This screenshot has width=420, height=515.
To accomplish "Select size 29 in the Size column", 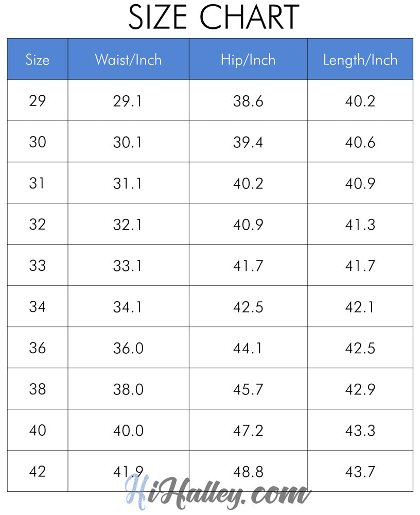I will point(38,100).
